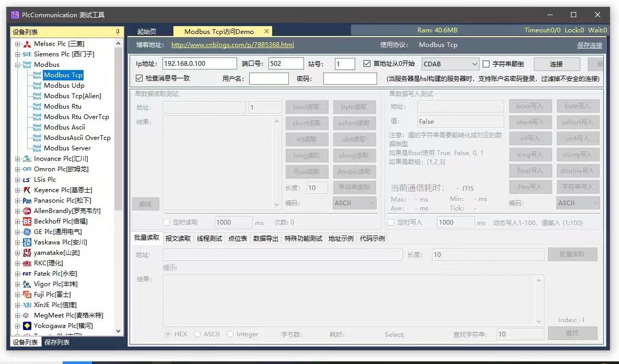619x364 pixels.
Task: Switch to the 起始页 tab
Action: click(147, 31)
